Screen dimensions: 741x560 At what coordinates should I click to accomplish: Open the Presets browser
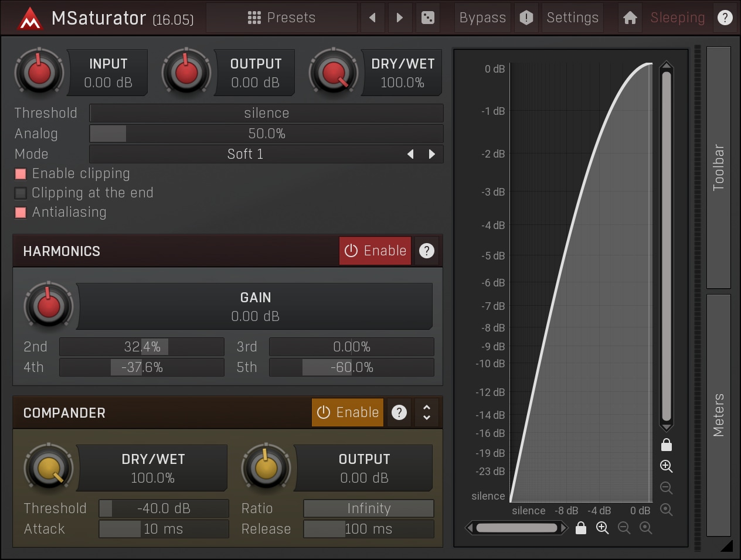coord(281,18)
